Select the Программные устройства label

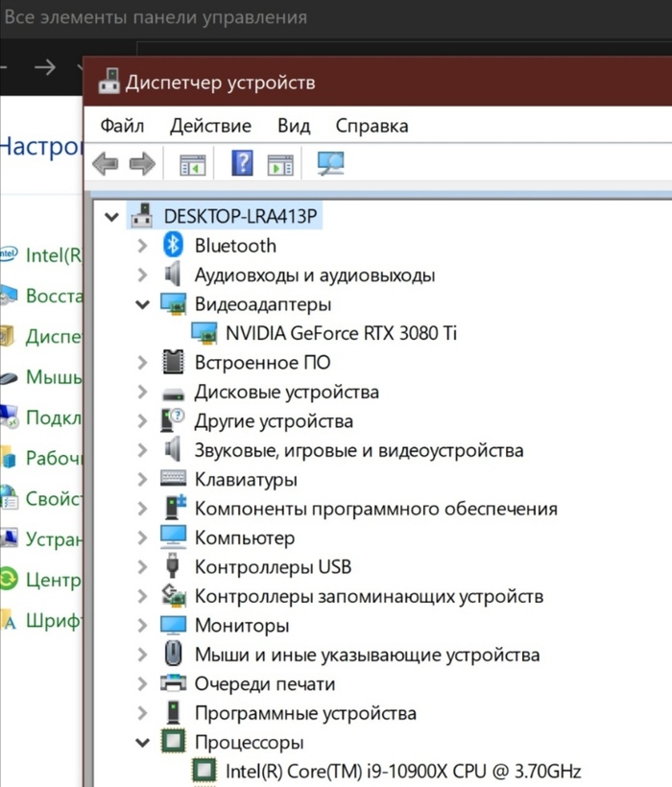click(x=305, y=713)
